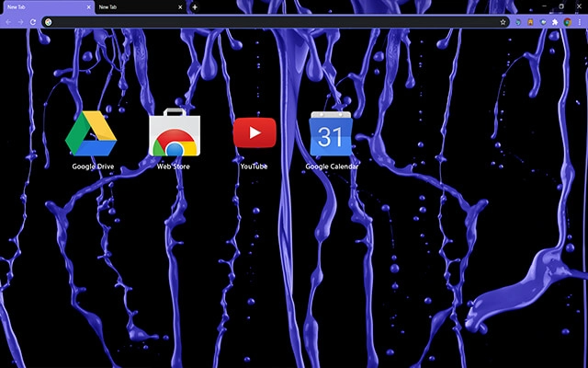Click the 'Google Calendar' label text
The image size is (588, 368).
tap(332, 167)
